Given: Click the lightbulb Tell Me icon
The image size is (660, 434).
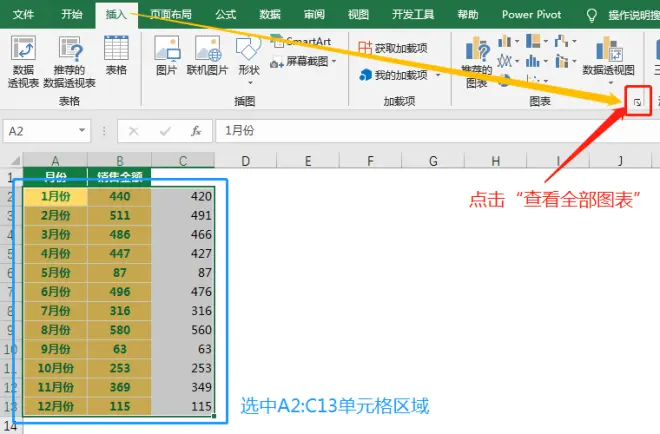Looking at the screenshot, I should click(x=592, y=15).
